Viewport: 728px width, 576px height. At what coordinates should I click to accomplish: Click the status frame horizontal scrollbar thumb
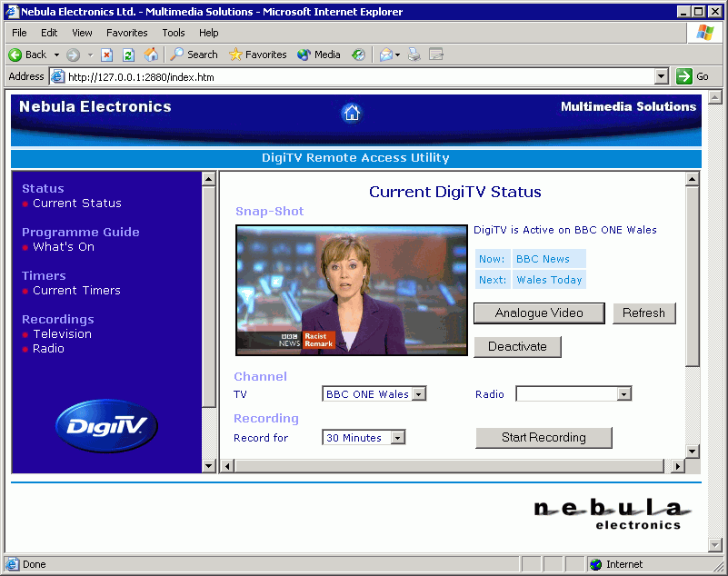pyautogui.click(x=449, y=466)
